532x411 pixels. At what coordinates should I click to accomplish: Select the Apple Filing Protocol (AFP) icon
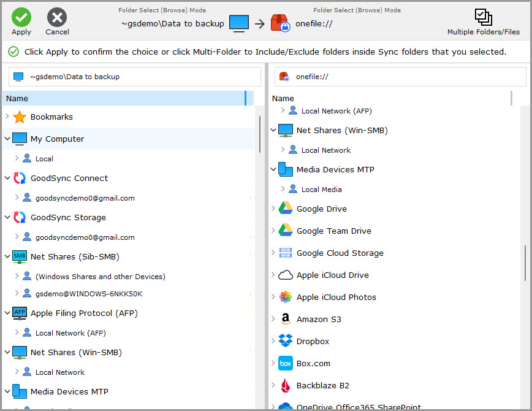(x=19, y=313)
